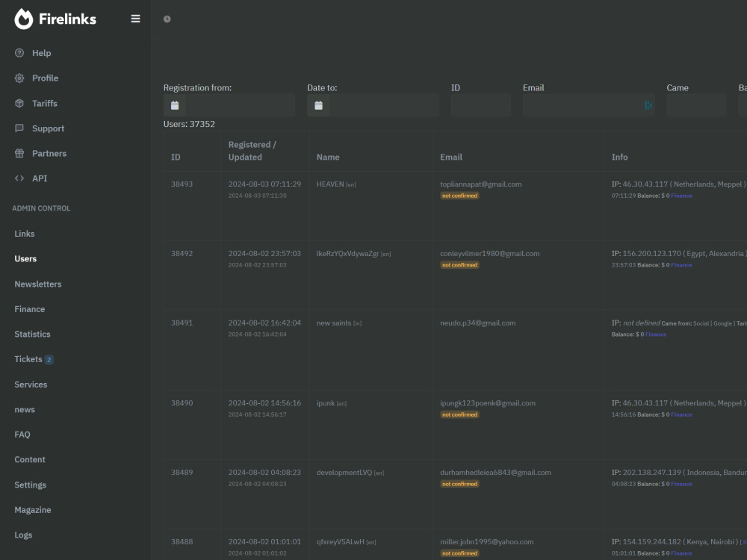Open the Date to calendar icon
The width and height of the screenshot is (747, 560).
[319, 105]
